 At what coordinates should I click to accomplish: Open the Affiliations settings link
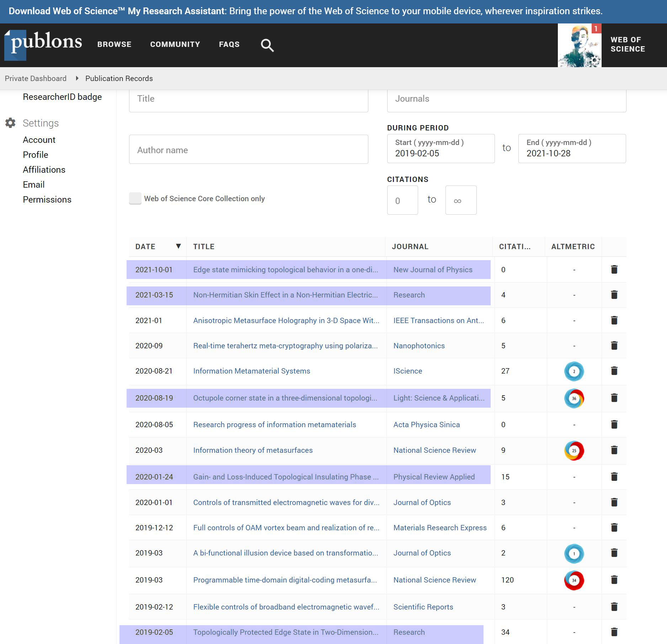[x=44, y=170]
